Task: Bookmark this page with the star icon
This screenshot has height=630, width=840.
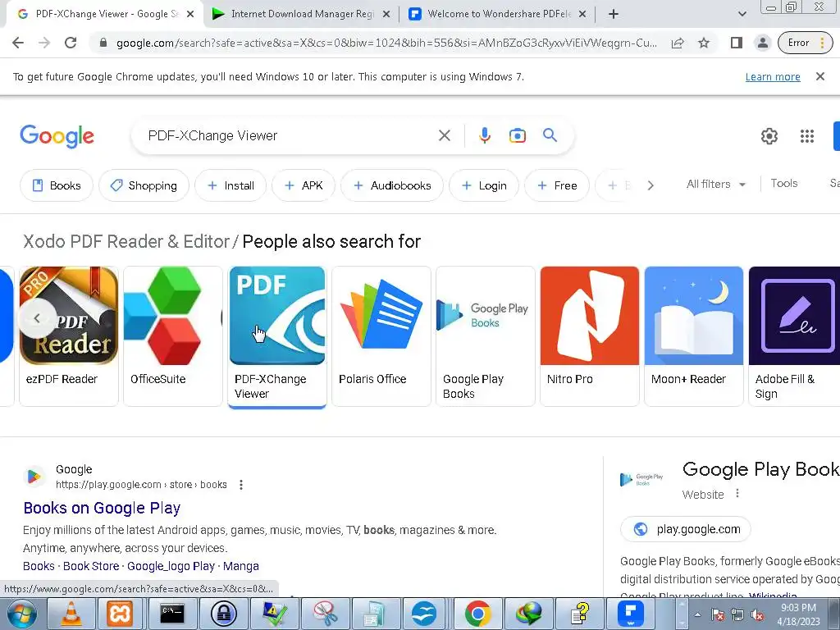Action: tap(704, 43)
